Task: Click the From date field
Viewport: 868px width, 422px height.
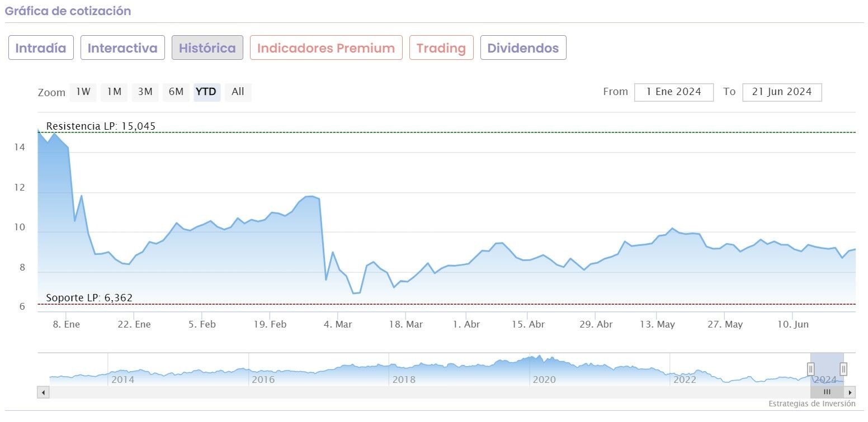Action: pos(673,92)
